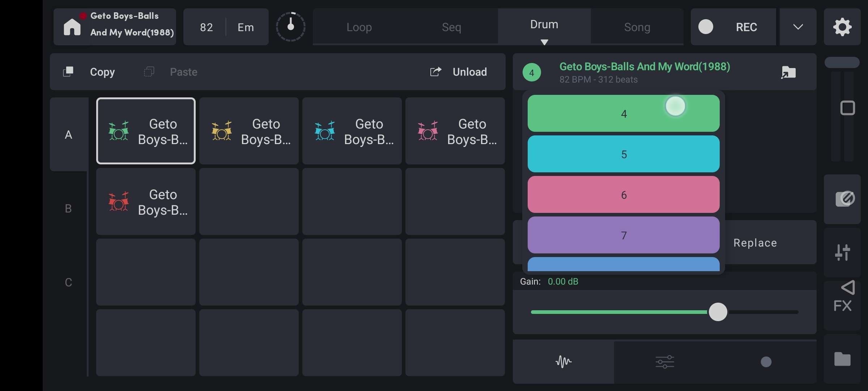868x391 pixels.
Task: Click the Unload button label
Action: pos(470,72)
